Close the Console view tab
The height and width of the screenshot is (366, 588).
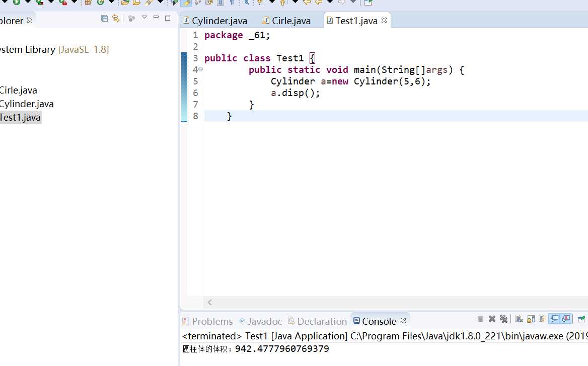tap(403, 321)
